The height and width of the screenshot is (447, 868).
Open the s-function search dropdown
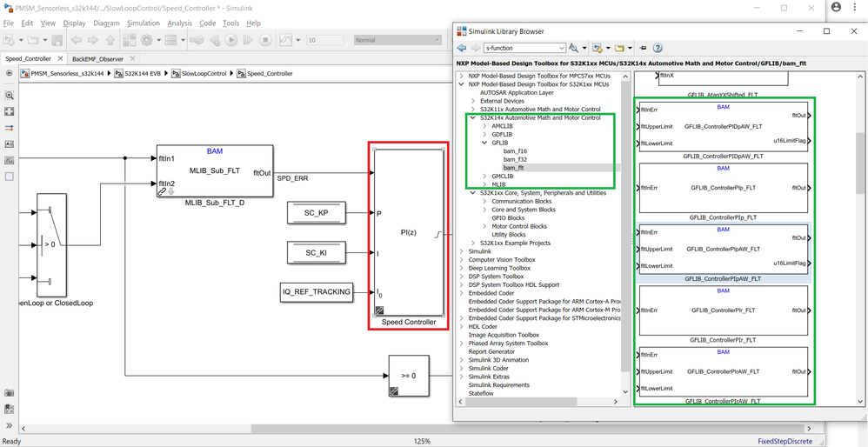coord(562,48)
